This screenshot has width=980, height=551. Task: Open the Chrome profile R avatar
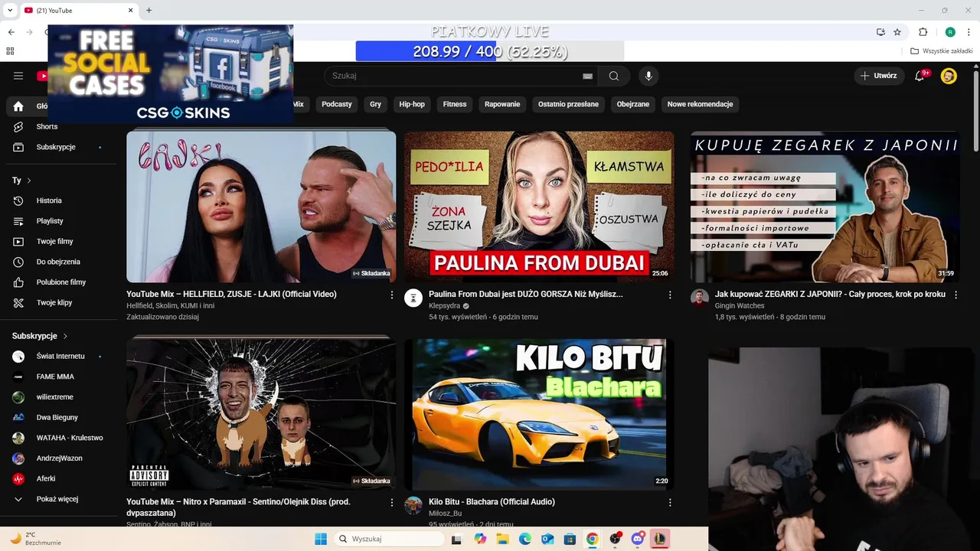tap(950, 32)
